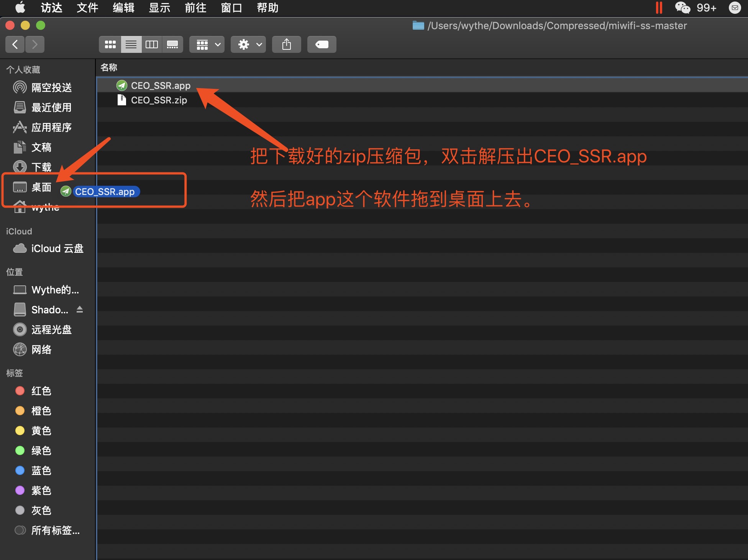Open the group-by arrangement dropdown
This screenshot has width=748, height=560.
207,44
